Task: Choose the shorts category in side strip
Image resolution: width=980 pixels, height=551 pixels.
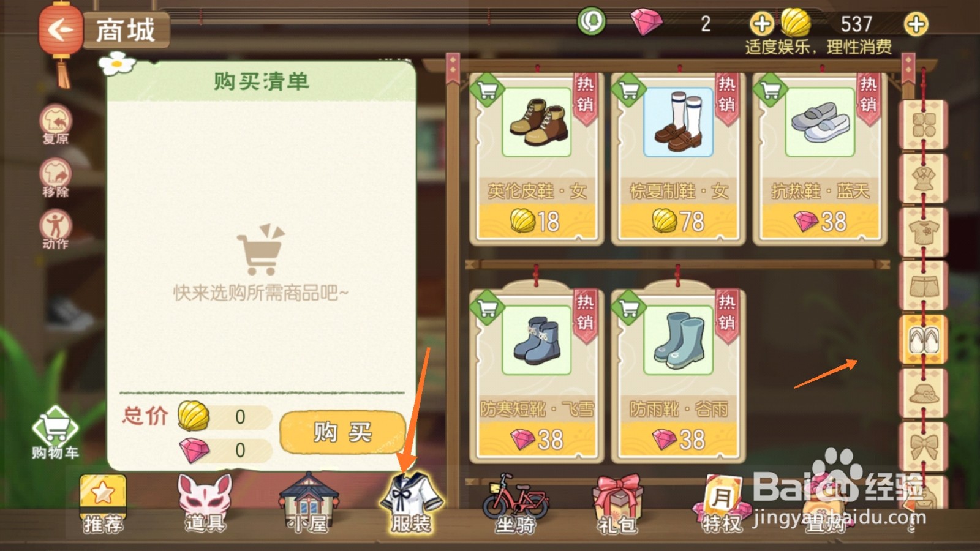Action: point(924,286)
